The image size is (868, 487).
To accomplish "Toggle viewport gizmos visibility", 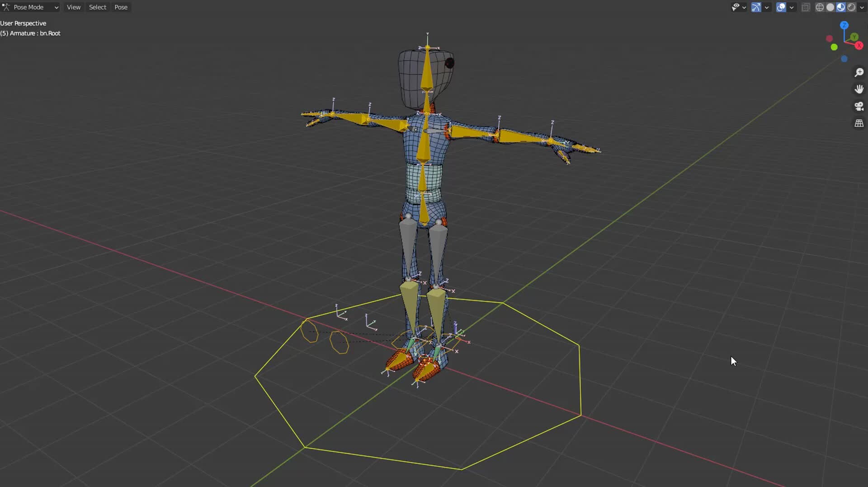I will click(x=756, y=7).
